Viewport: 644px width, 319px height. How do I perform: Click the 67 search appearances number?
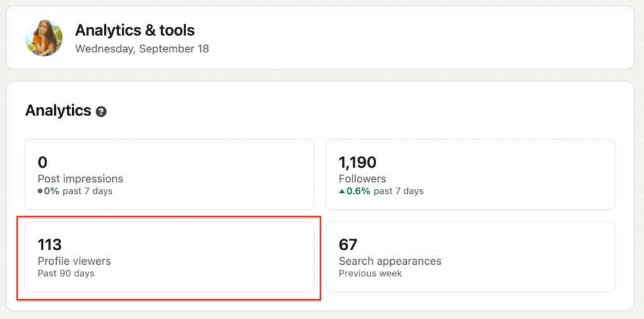point(348,244)
